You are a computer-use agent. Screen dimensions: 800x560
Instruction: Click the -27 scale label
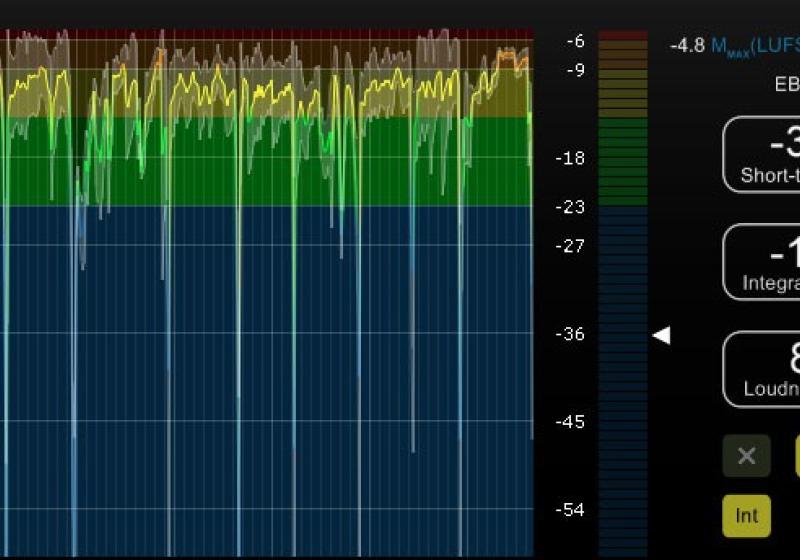pyautogui.click(x=571, y=246)
